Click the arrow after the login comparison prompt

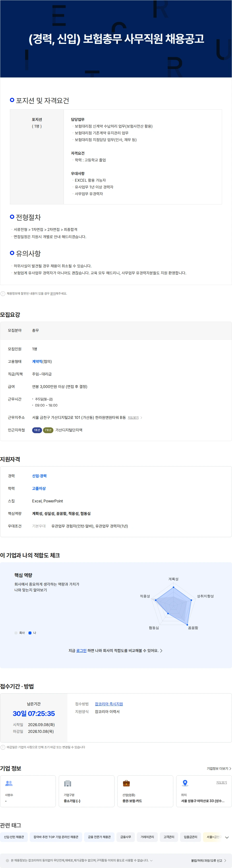coord(161,651)
